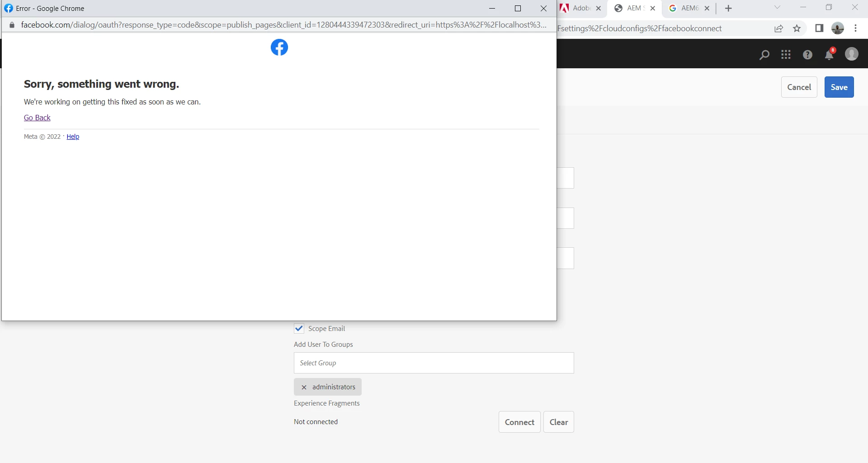Toggle the Scope Email checkbox
868x463 pixels.
pyautogui.click(x=299, y=329)
